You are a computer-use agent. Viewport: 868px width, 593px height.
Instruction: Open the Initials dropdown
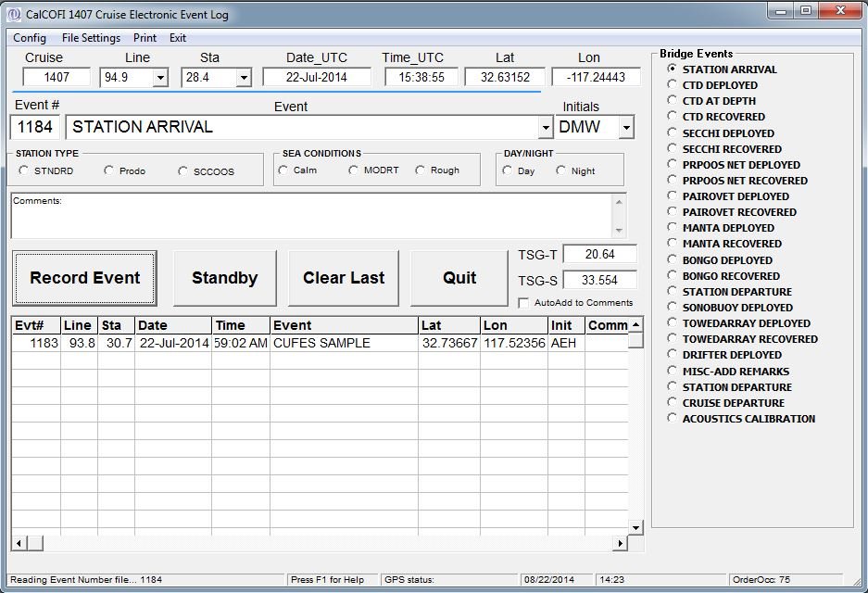tap(626, 128)
